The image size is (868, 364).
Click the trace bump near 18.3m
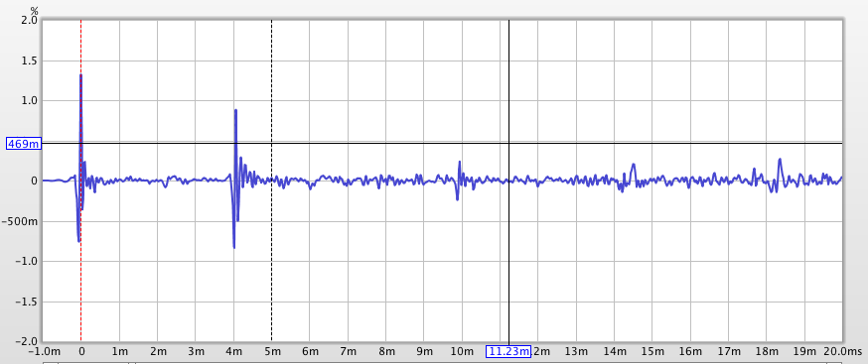780,160
